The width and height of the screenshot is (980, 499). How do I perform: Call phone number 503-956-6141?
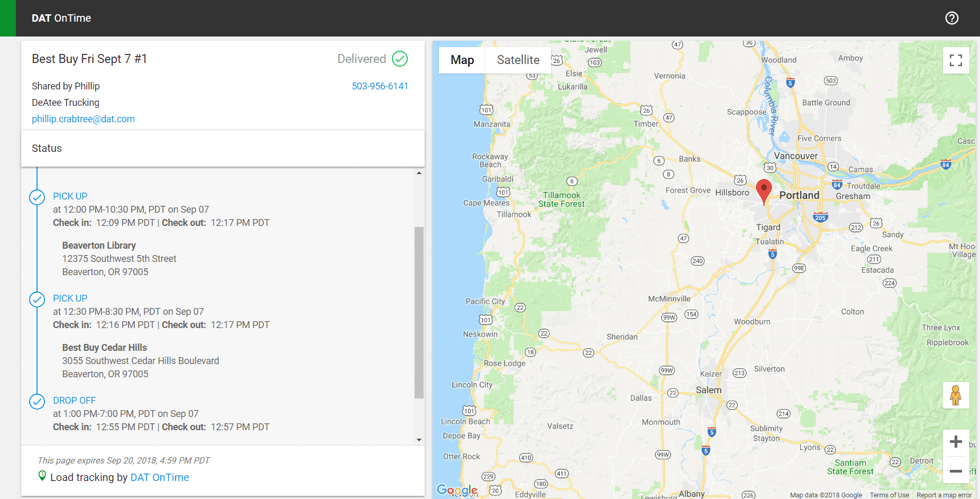(x=380, y=86)
